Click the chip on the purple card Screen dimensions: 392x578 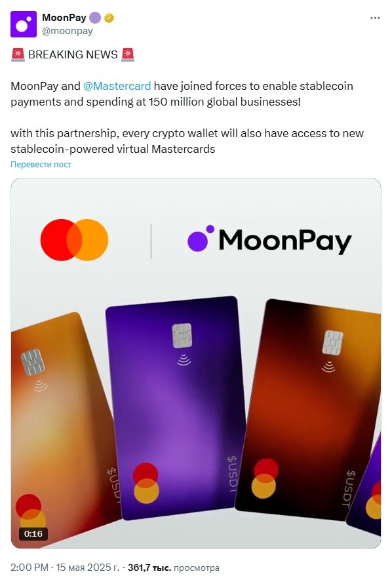click(x=182, y=335)
